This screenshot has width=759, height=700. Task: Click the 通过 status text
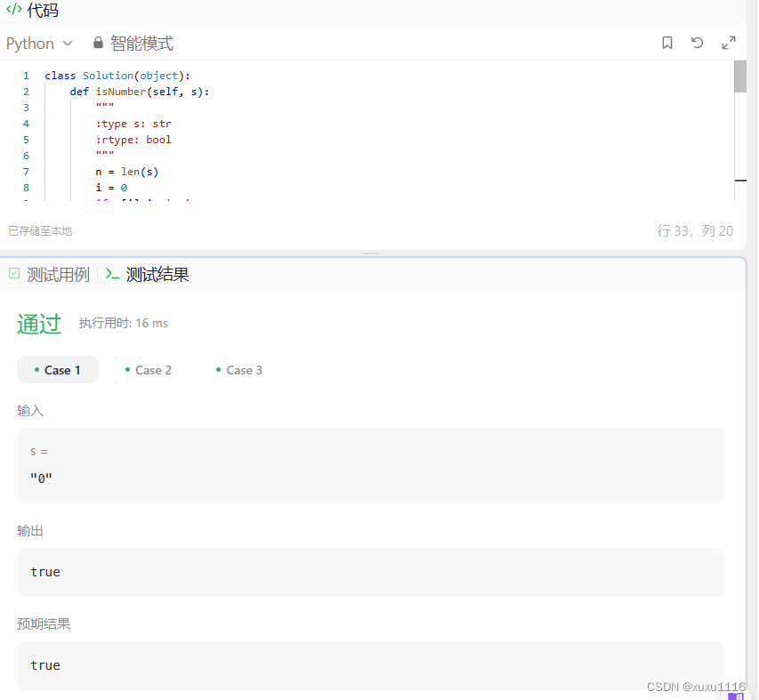click(x=39, y=323)
